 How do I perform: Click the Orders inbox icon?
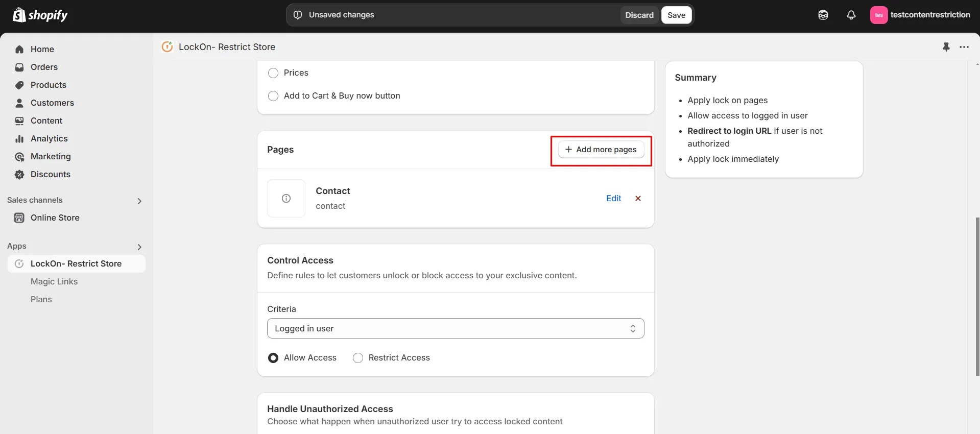[x=19, y=67]
